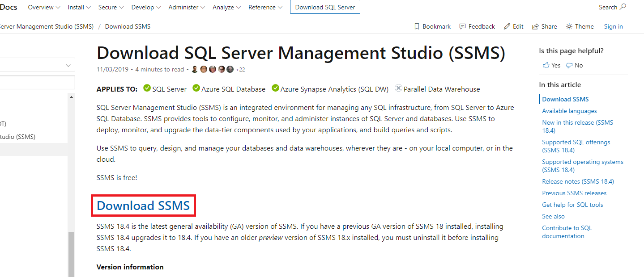Screen dimensions: 644x277
Task: Expand the Overview menu chevron
Action: (58, 7)
